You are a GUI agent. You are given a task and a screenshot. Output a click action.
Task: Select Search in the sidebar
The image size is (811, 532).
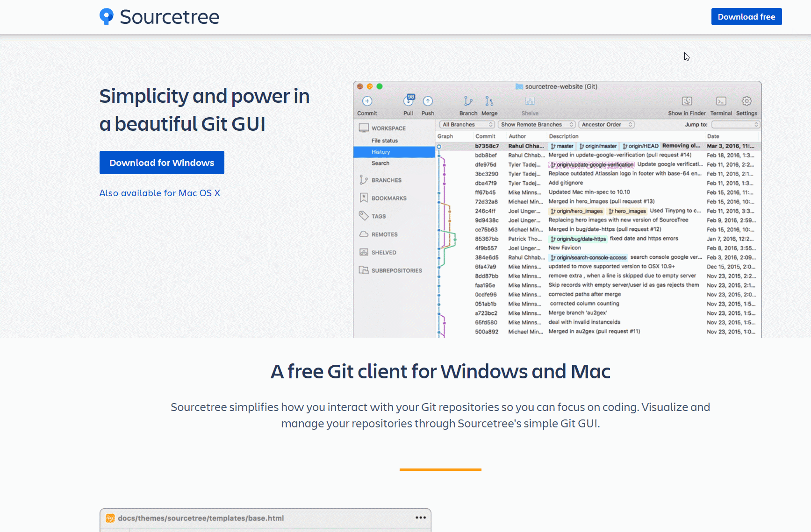click(380, 163)
